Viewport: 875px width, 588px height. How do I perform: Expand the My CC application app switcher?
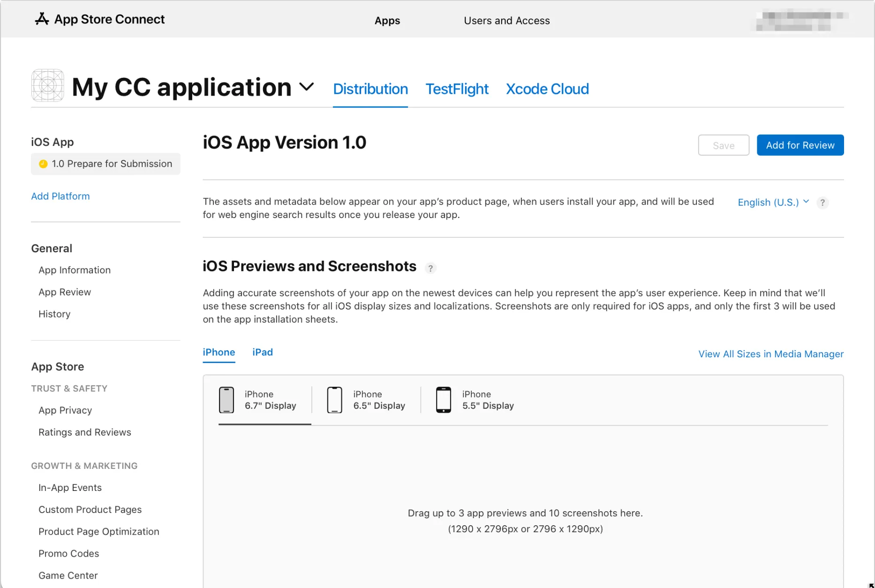tap(307, 87)
